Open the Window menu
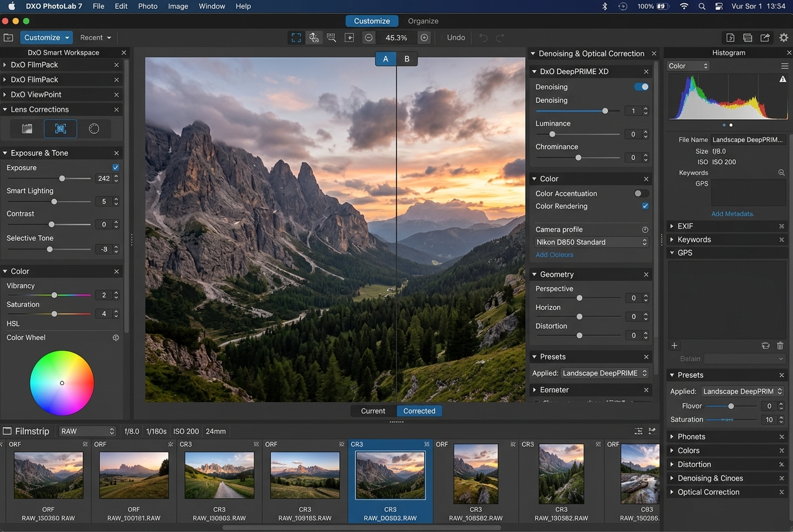Image resolution: width=793 pixels, height=532 pixels. coord(212,6)
